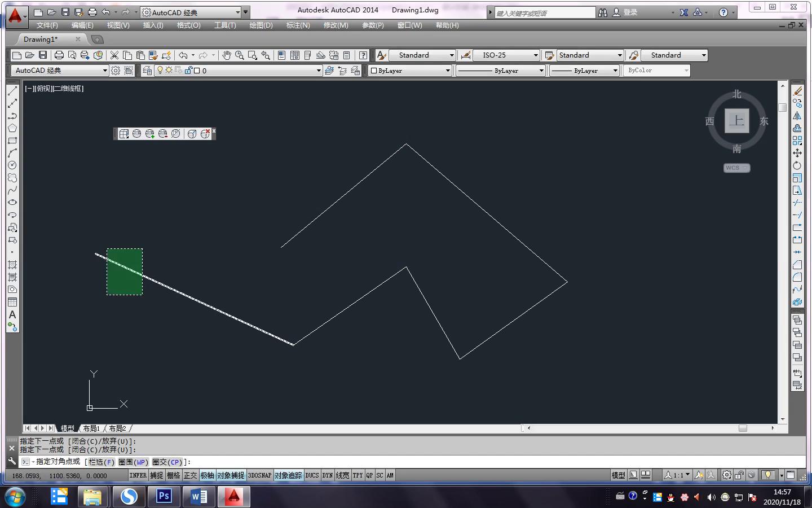Image resolution: width=812 pixels, height=508 pixels.
Task: Select the Rectangle drawing tool
Action: tap(12, 141)
